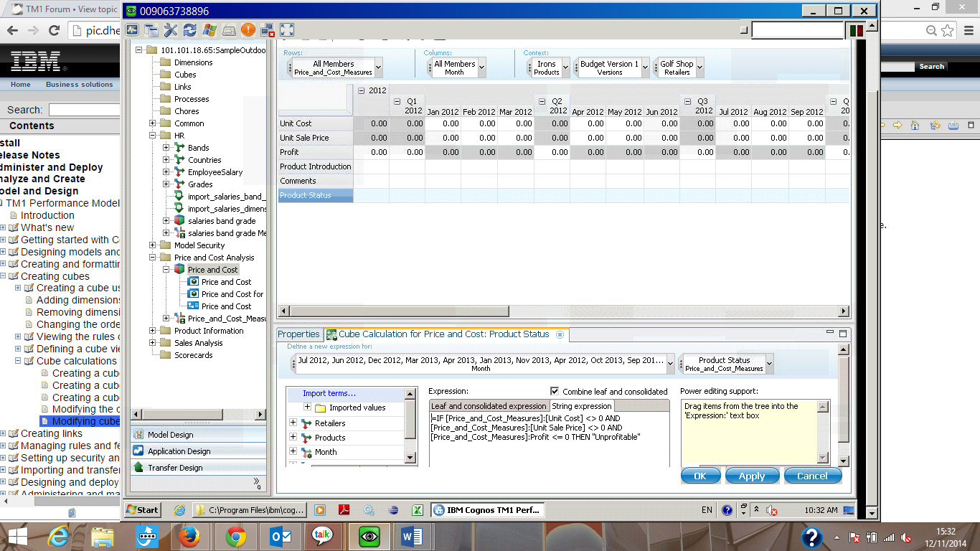Click inside the Expression text box
This screenshot has width=980, height=551.
click(549, 440)
